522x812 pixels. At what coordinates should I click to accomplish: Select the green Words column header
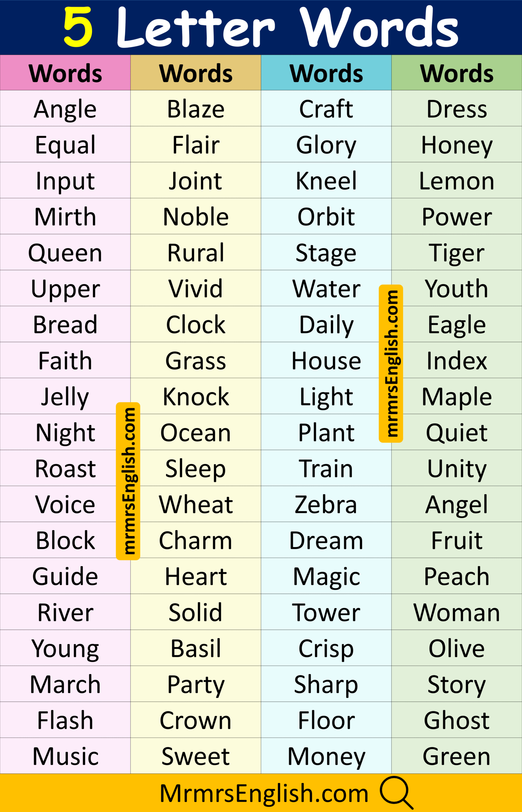pos(457,73)
